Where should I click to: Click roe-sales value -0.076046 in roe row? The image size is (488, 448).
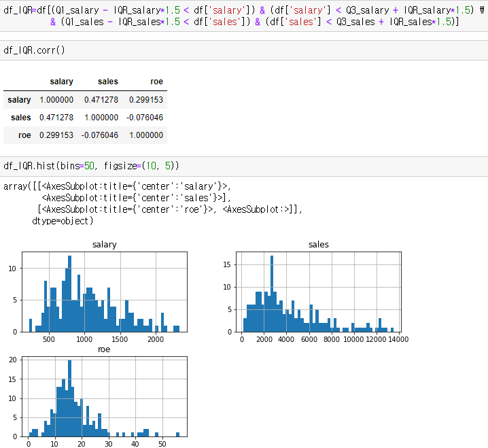click(100, 135)
